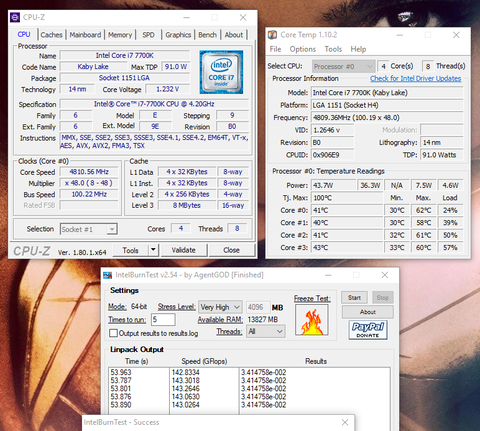480x431 pixels.
Task: Click the Times to run input field
Action: tap(163, 320)
